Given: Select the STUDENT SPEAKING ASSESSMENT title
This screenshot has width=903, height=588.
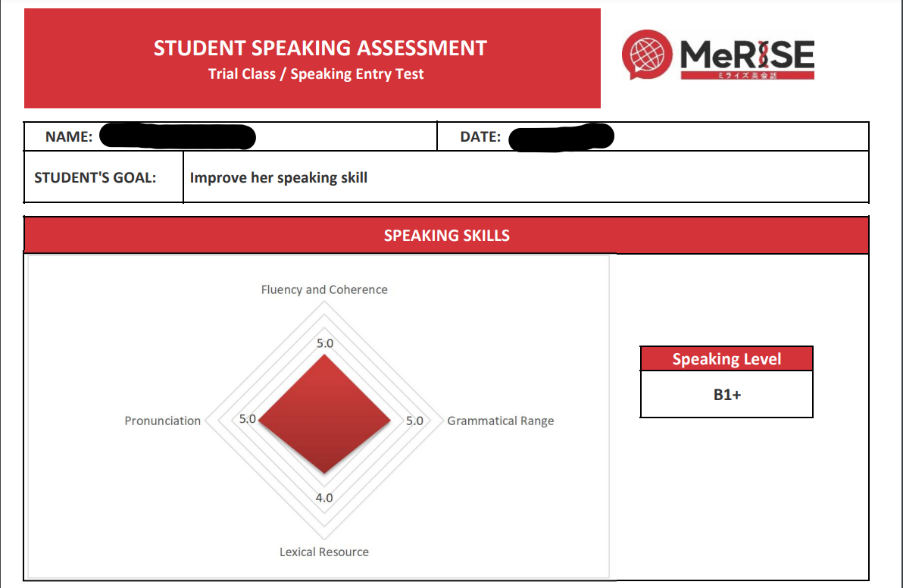Looking at the screenshot, I should pyautogui.click(x=320, y=48).
